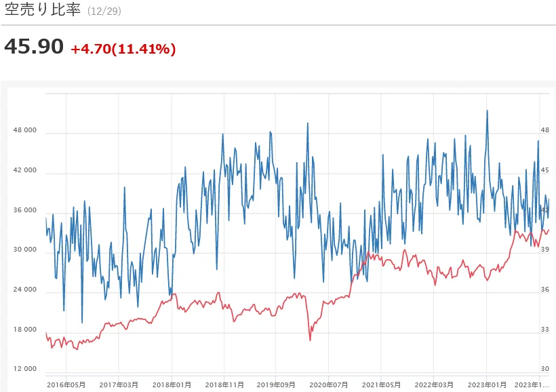Click the +4.70(11.41%) change value
Image resolution: width=556 pixels, height=392 pixels.
(x=123, y=49)
